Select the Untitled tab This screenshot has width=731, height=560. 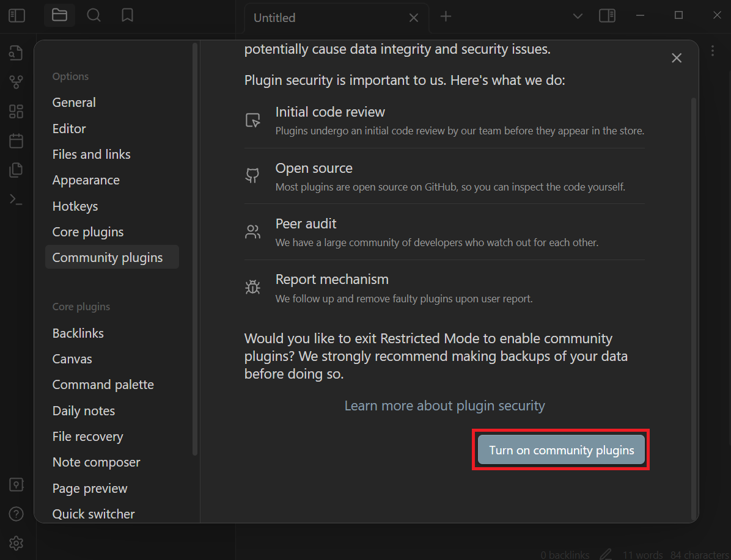[x=336, y=18]
